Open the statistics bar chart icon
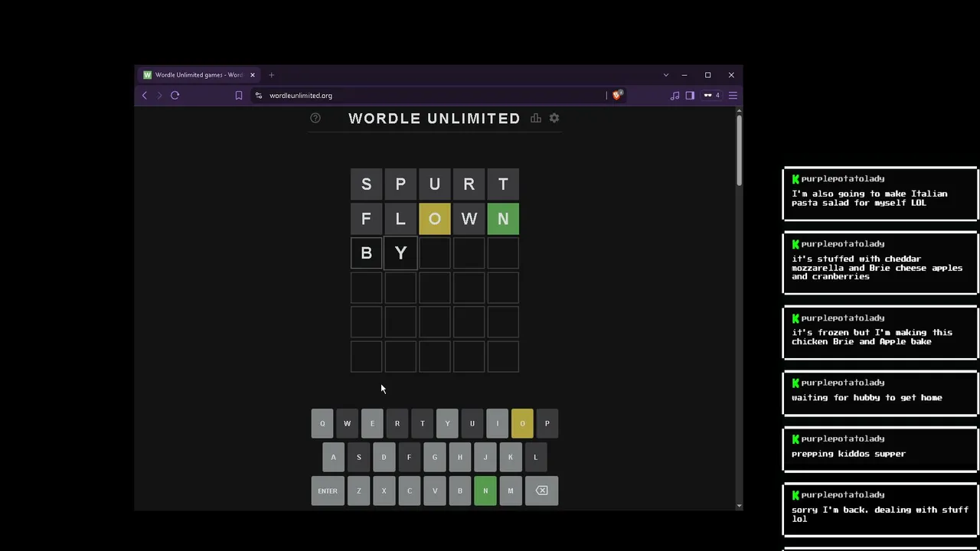980x551 pixels. pos(536,118)
